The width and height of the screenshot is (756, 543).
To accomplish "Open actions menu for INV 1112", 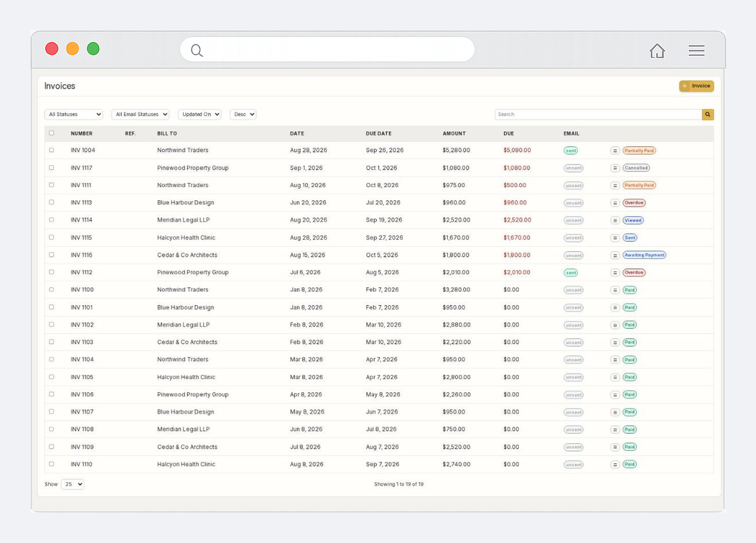I will click(615, 272).
